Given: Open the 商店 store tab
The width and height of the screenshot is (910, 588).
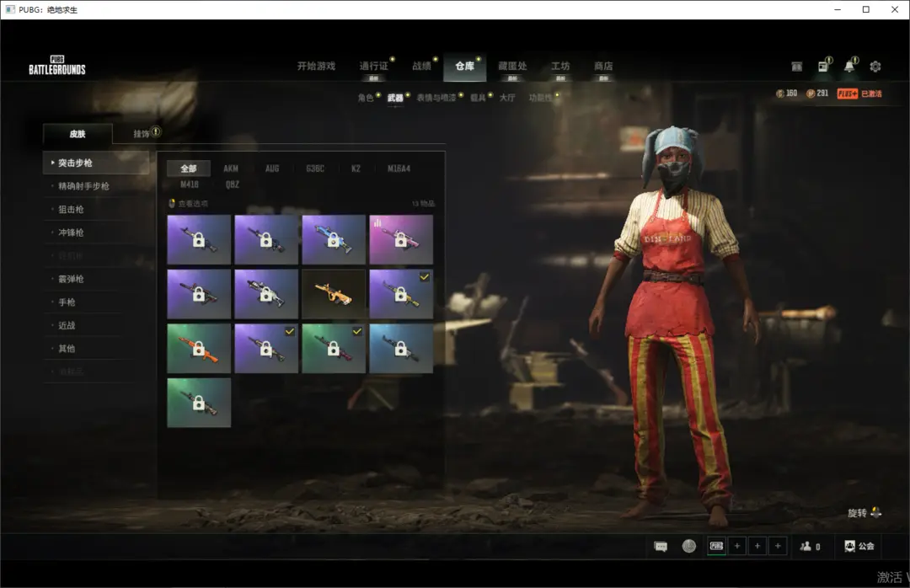Looking at the screenshot, I should (x=603, y=67).
